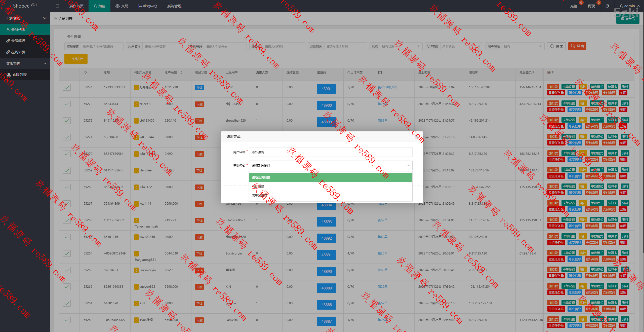This screenshot has height=332, width=644.
Task: Open 客服列表 in the sidebar
Action: pos(19,75)
